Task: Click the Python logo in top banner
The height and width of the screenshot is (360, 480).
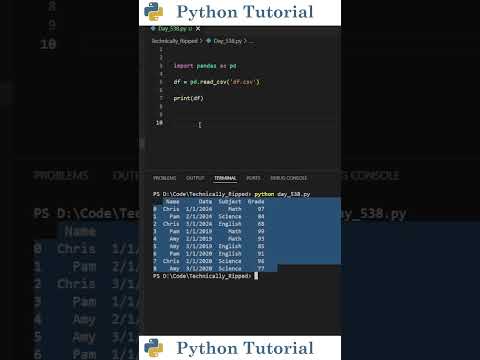Action: pos(153,12)
